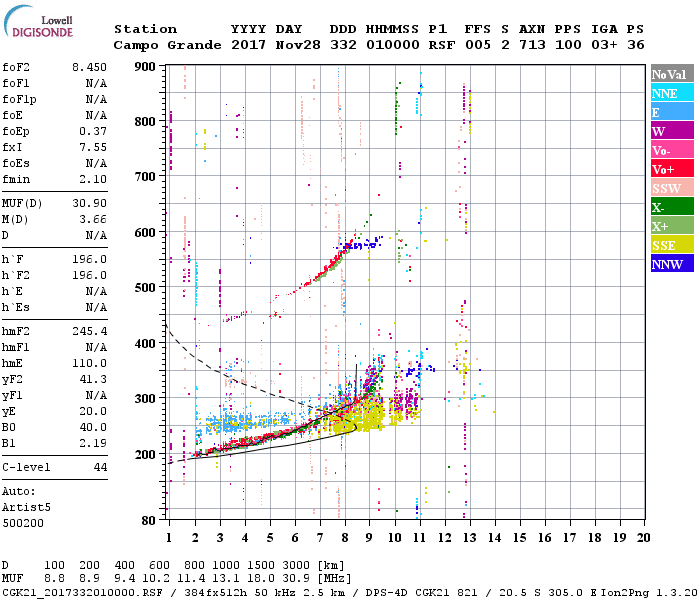Select the W purple legend swatch
The image size is (700, 600).
coord(672,131)
